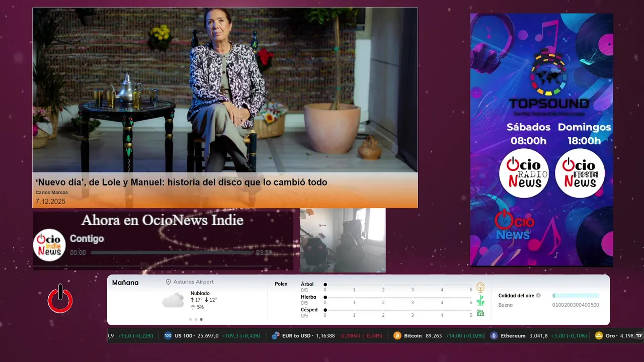644x362 pixels.
Task: Click author name Carlos Marcos
Action: tap(52, 193)
